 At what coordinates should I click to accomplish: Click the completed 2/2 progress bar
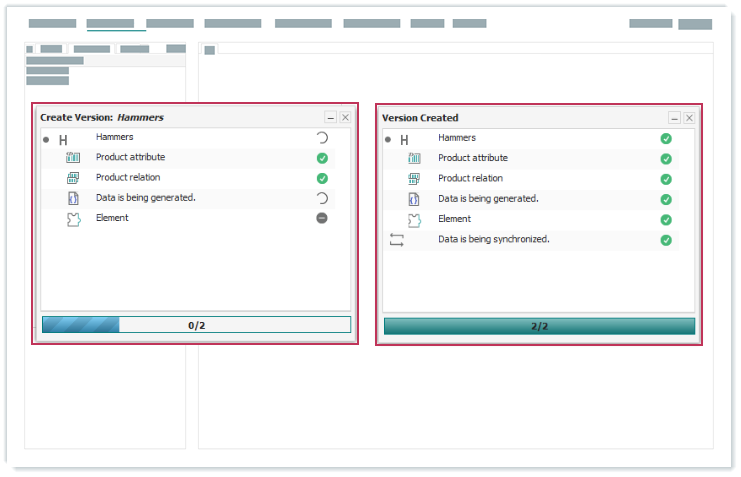539,326
